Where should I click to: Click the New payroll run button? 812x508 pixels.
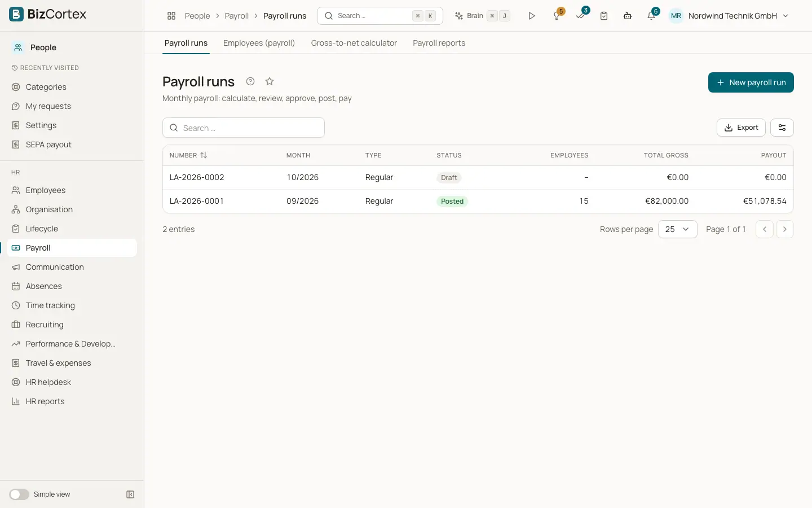pyautogui.click(x=751, y=82)
